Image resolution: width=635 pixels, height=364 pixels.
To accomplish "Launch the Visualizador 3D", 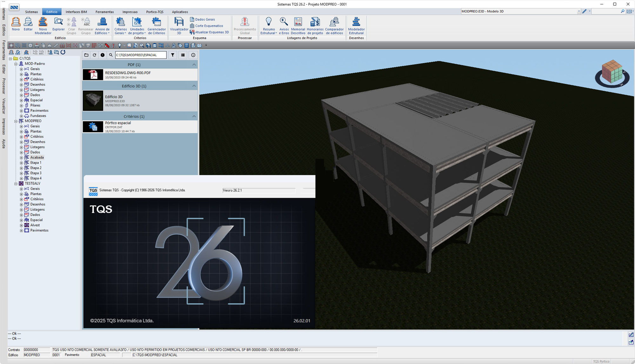I will 179,26.
